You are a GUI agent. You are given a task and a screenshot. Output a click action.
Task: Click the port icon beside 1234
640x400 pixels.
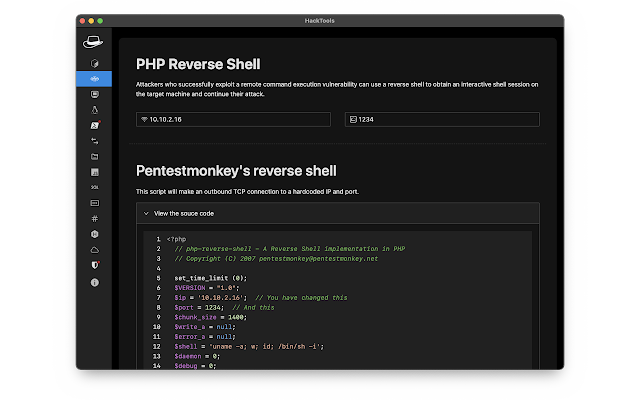(x=353, y=120)
